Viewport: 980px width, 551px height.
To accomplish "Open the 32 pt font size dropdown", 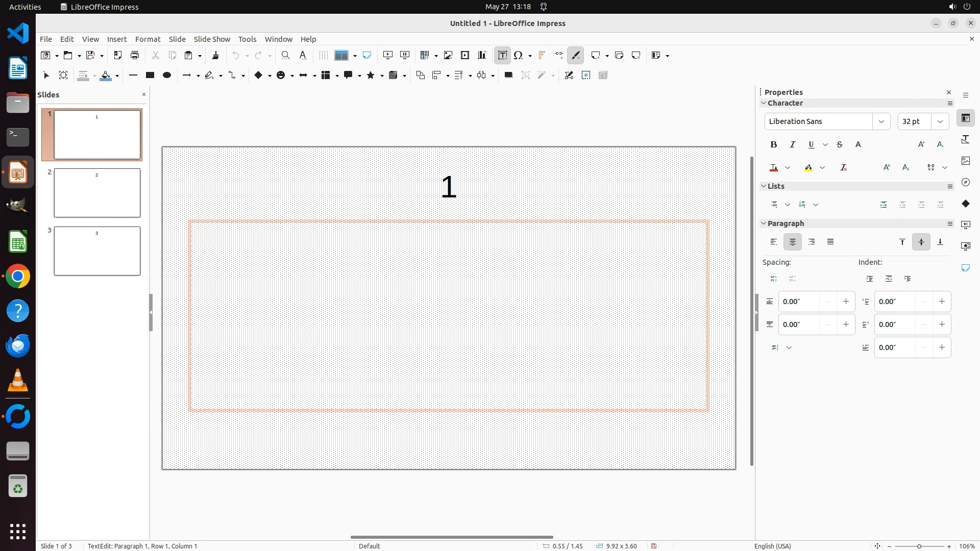I will point(940,121).
